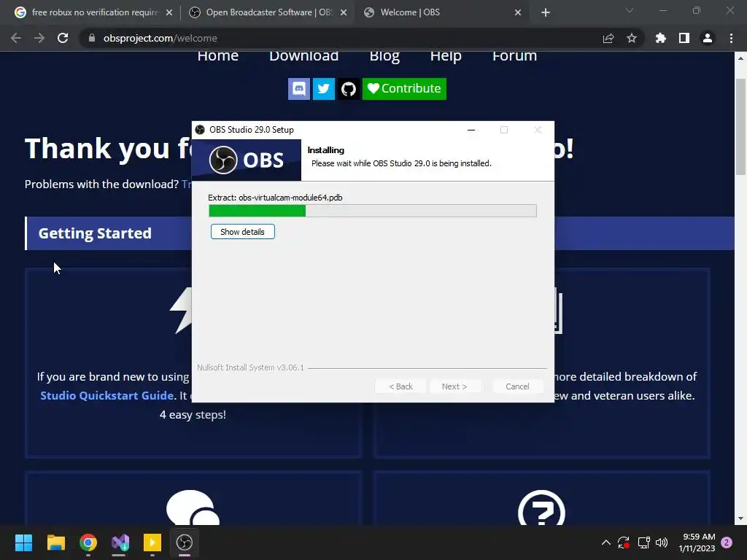This screenshot has height=560, width=747.
Task: Click Show details in OBS Setup
Action: pyautogui.click(x=242, y=232)
